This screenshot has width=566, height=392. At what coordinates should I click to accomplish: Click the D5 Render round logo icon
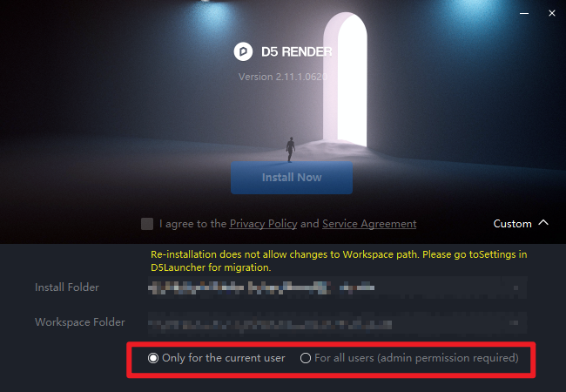pyautogui.click(x=243, y=51)
